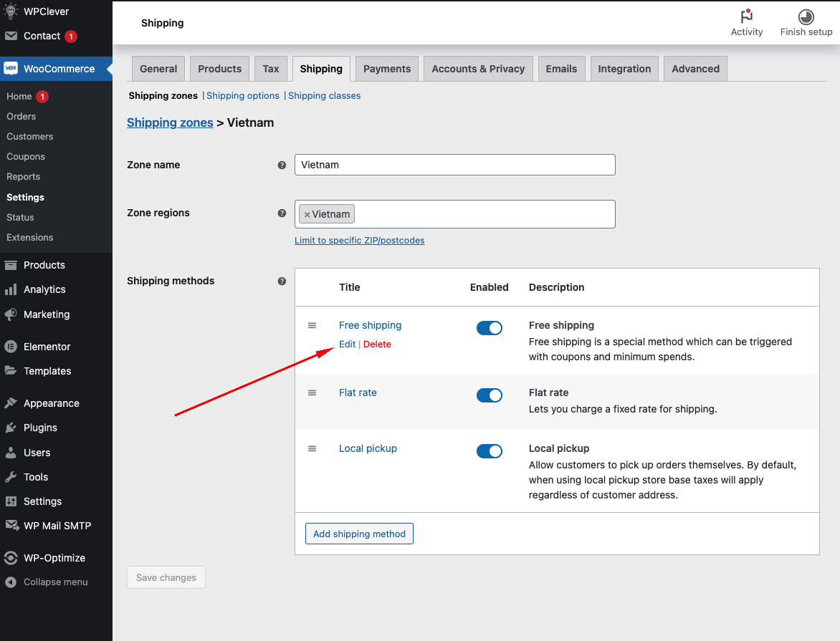
Task: Click the Zone regions help icon
Action: [x=282, y=213]
